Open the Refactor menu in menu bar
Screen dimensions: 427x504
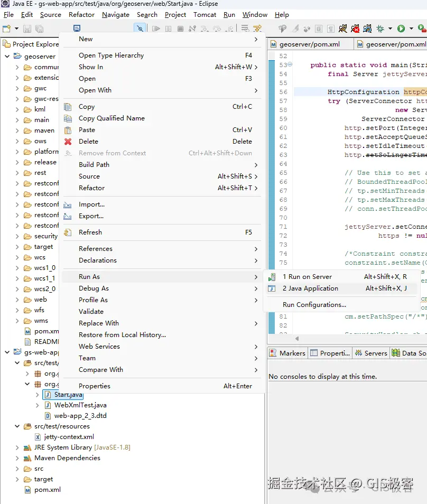pos(81,15)
